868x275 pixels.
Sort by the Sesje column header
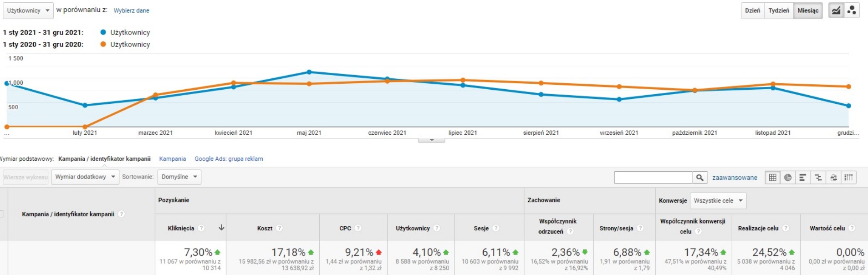[481, 228]
